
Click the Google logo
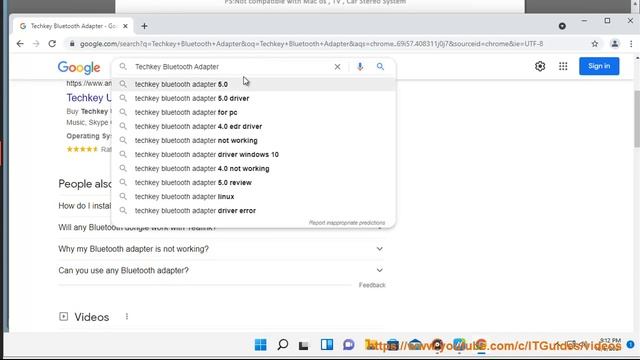point(79,67)
